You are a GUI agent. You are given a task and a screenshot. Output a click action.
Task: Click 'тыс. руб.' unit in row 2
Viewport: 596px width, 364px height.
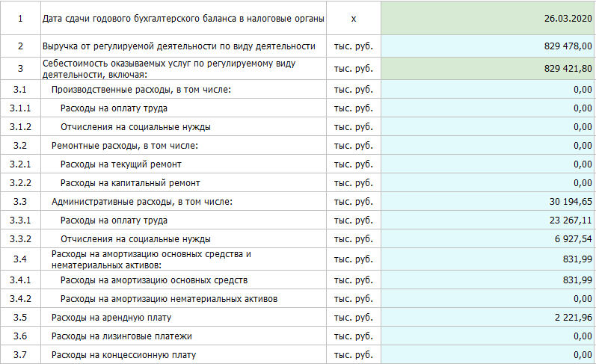(x=354, y=46)
